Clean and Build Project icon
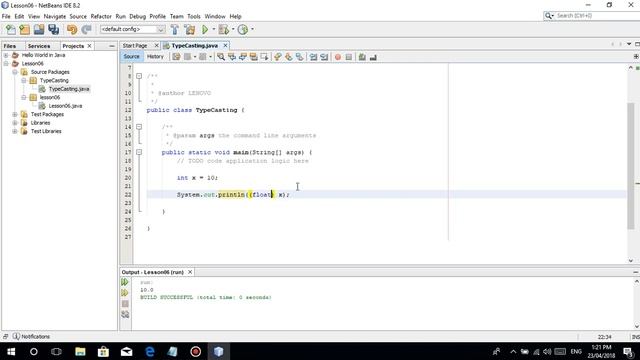The height and width of the screenshot is (360, 640). coord(190,29)
